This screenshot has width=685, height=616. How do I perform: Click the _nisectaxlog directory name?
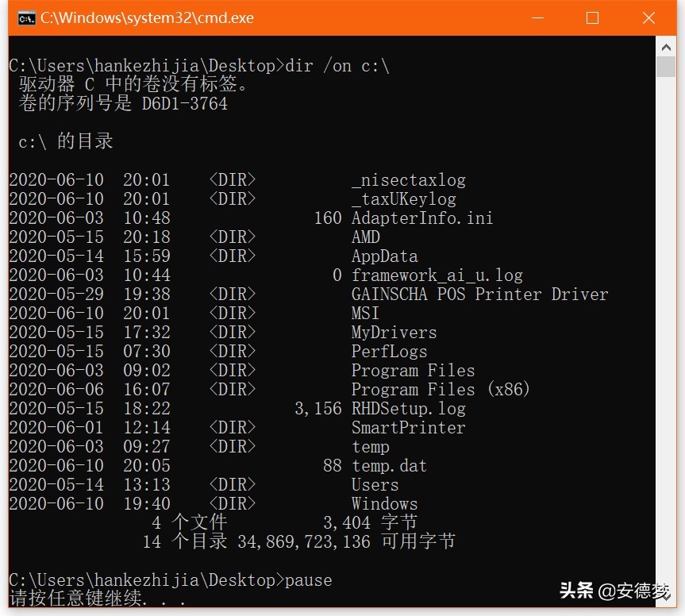409,180
